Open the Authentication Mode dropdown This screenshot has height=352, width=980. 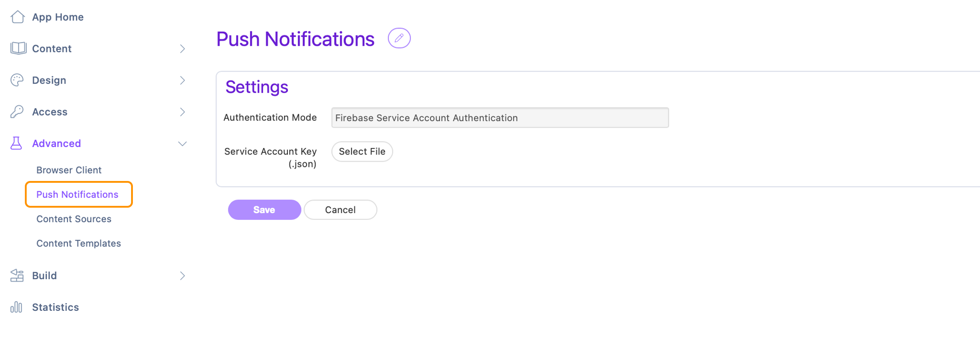click(500, 118)
